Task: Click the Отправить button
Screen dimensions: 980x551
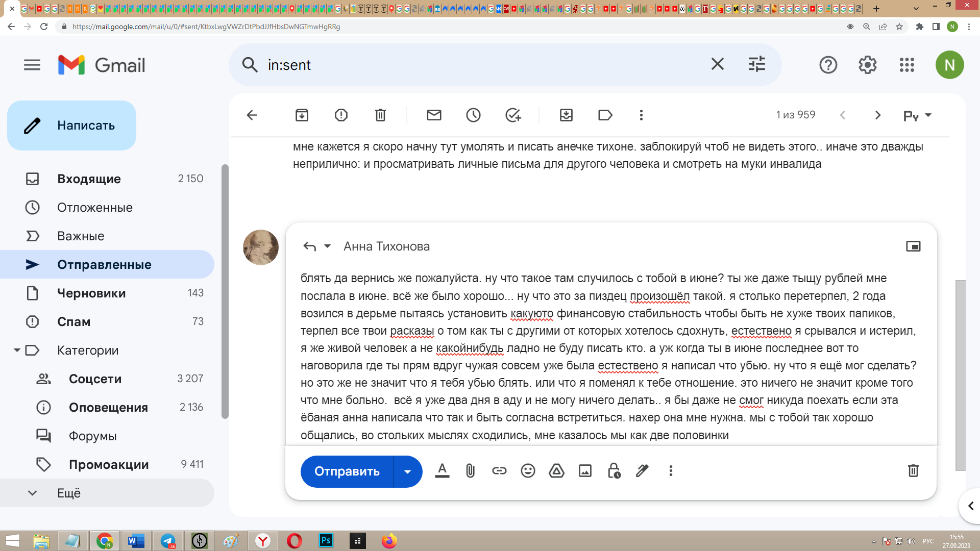Action: click(x=347, y=471)
